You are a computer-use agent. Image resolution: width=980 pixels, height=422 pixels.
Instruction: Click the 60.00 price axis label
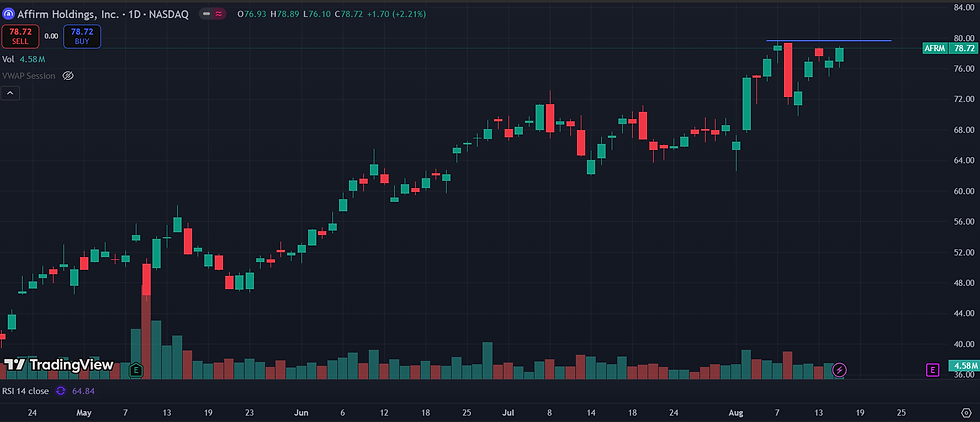click(964, 191)
